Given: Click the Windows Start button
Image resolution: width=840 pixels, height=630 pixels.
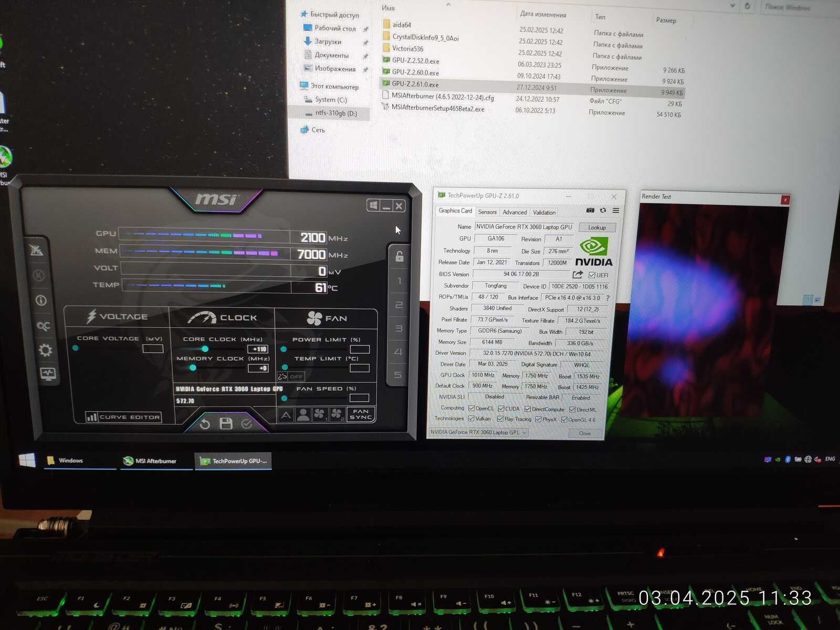Looking at the screenshot, I should pyautogui.click(x=27, y=460).
